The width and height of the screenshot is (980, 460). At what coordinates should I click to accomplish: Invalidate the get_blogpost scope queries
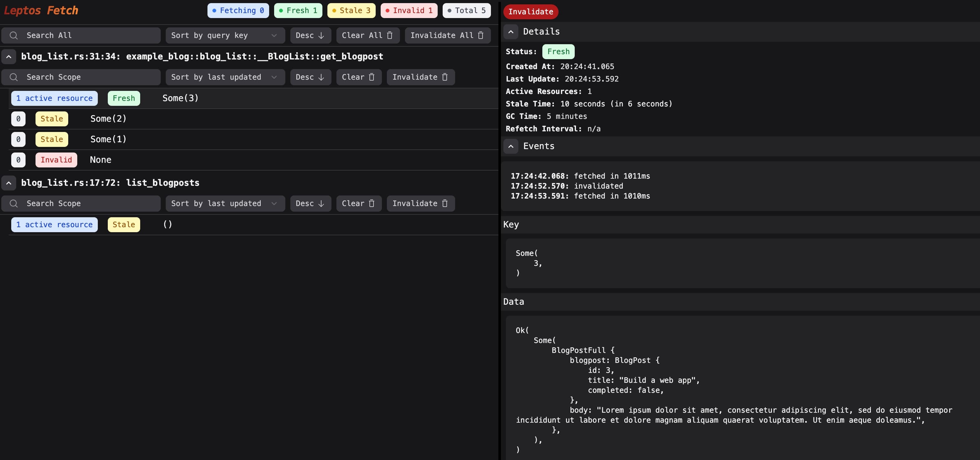tap(420, 77)
